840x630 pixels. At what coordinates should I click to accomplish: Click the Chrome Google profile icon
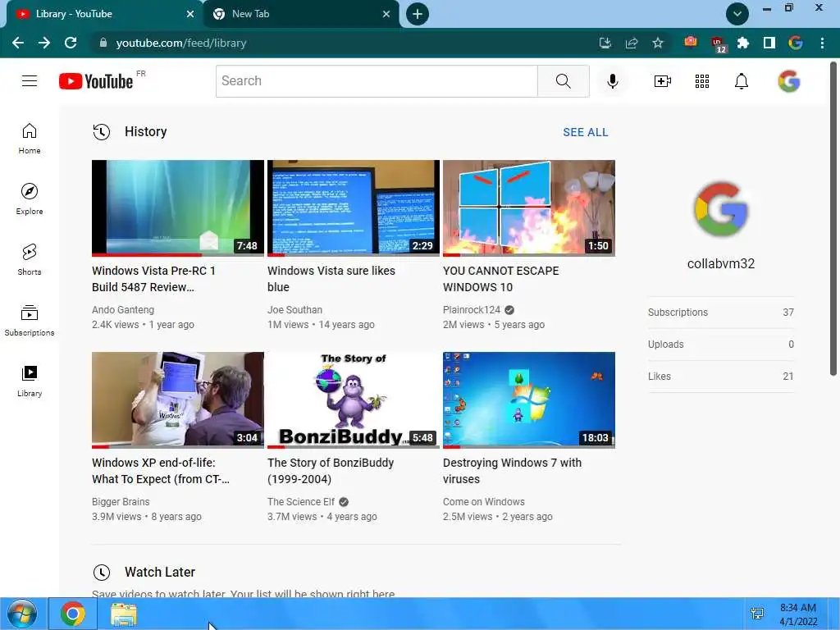click(796, 43)
